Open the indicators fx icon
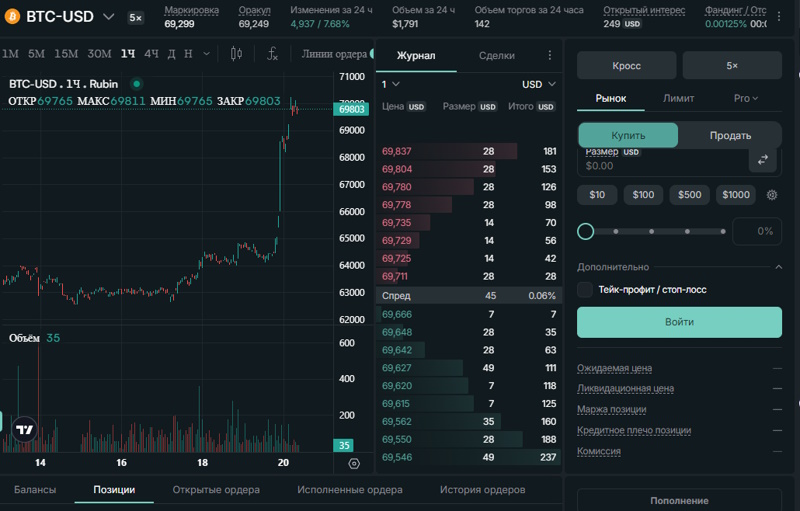 (272, 54)
